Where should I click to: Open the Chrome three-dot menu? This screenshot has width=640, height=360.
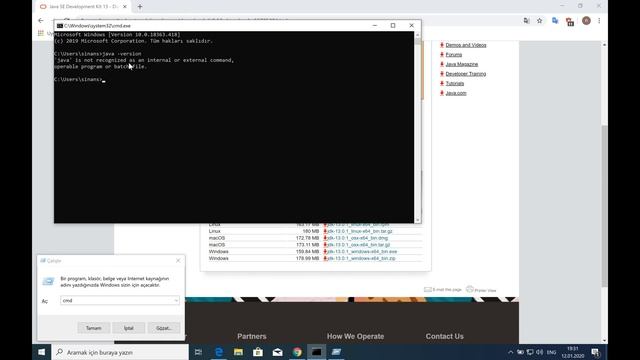(x=599, y=21)
